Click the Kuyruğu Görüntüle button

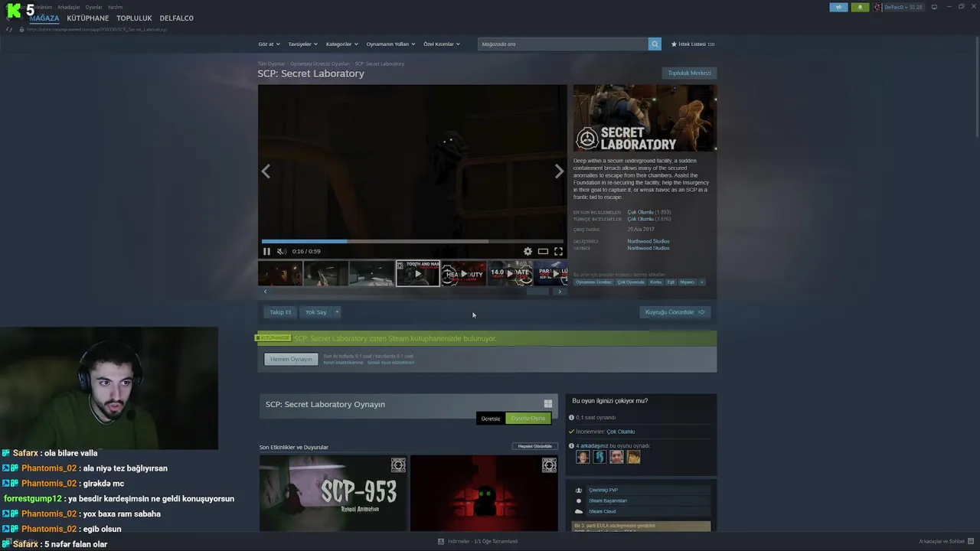[x=675, y=312]
